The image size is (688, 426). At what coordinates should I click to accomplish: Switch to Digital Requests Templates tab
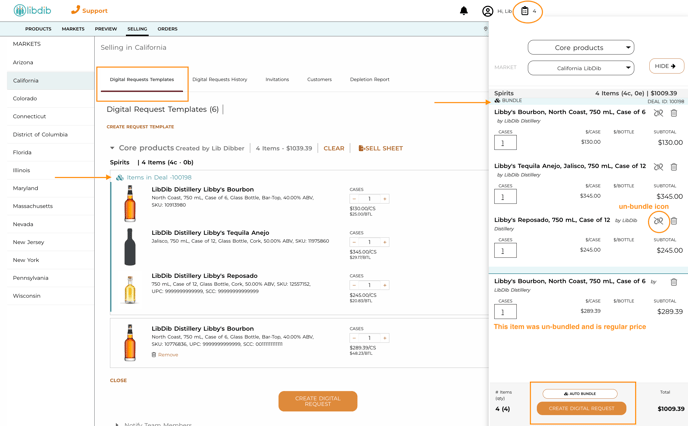click(142, 79)
